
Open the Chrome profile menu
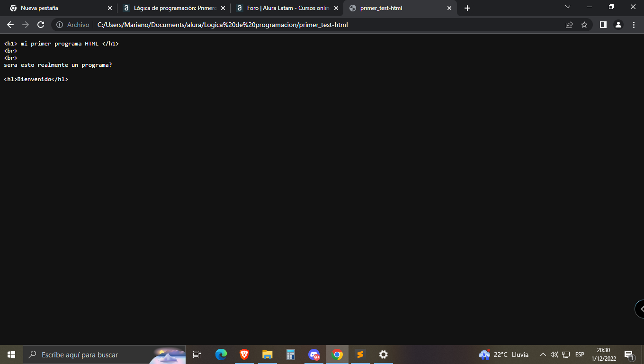point(618,25)
